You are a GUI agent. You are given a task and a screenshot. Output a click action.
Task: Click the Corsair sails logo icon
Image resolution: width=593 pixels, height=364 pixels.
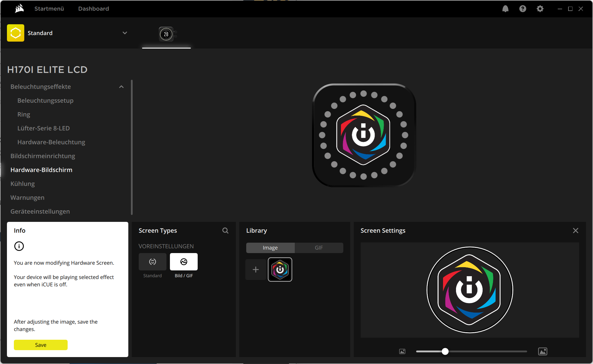tap(19, 9)
